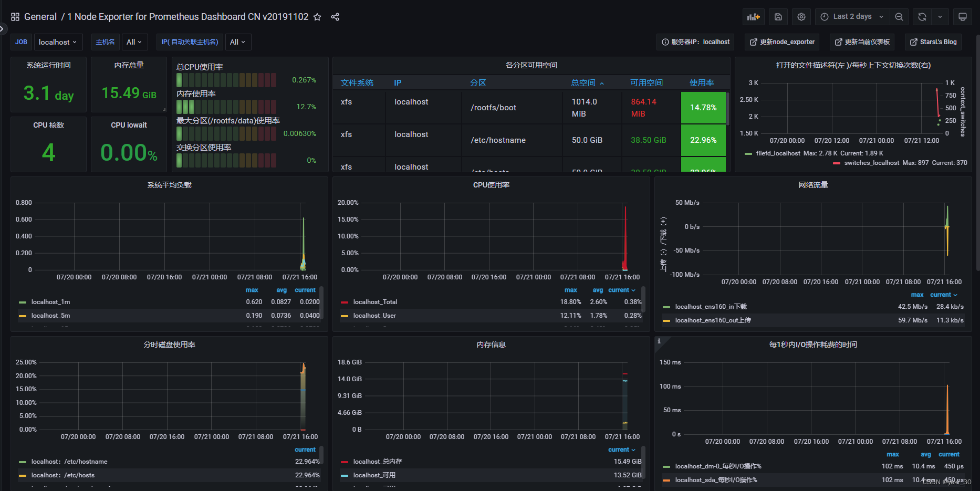This screenshot has width=980, height=491.
Task: Open 服务器IP: localhost link
Action: click(695, 42)
